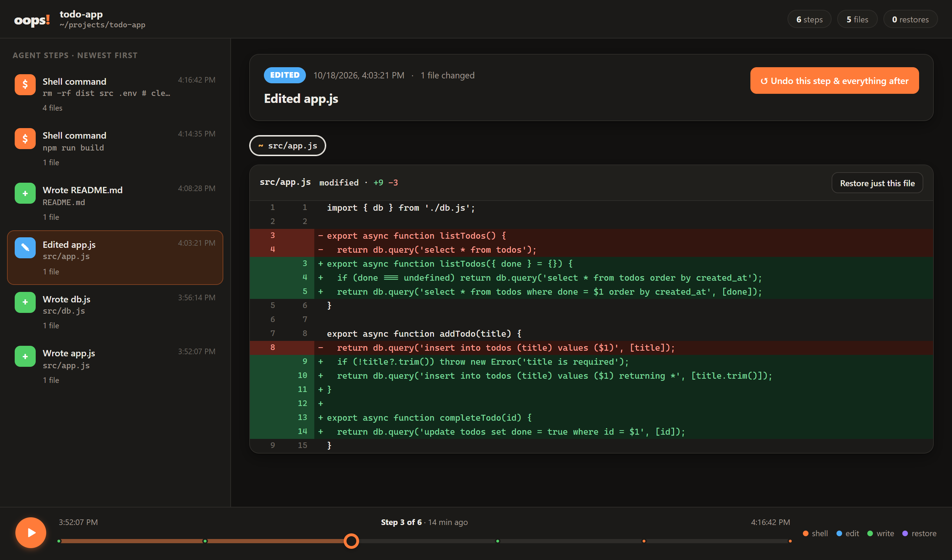Jump to the last timeline marker at 4:16:42 PM
Image resolution: width=952 pixels, height=560 pixels.
[x=790, y=541]
